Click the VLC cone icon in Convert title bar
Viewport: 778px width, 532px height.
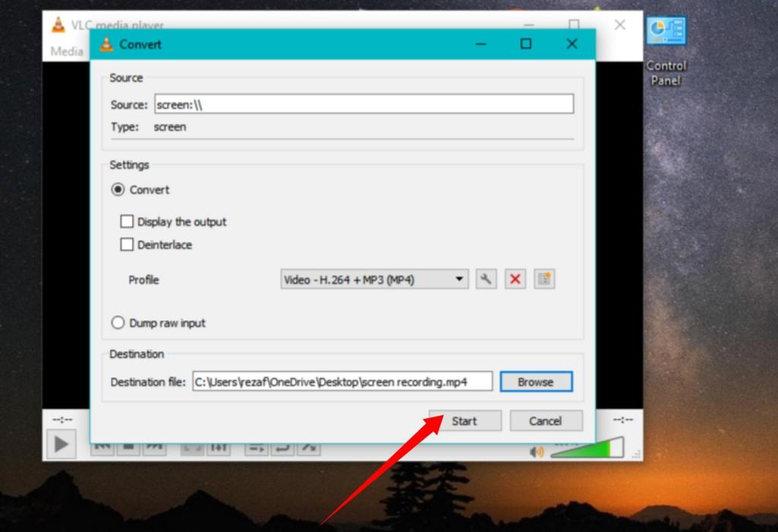[x=106, y=44]
